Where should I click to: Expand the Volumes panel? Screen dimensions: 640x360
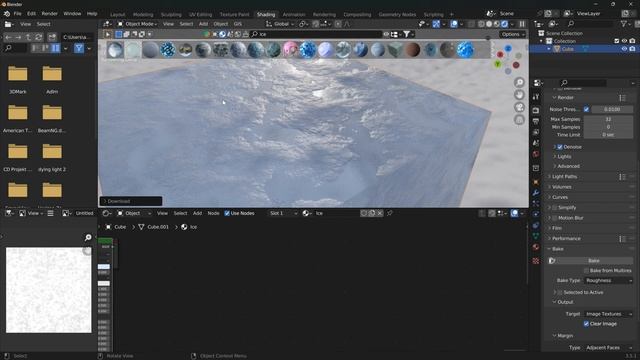tap(562, 187)
